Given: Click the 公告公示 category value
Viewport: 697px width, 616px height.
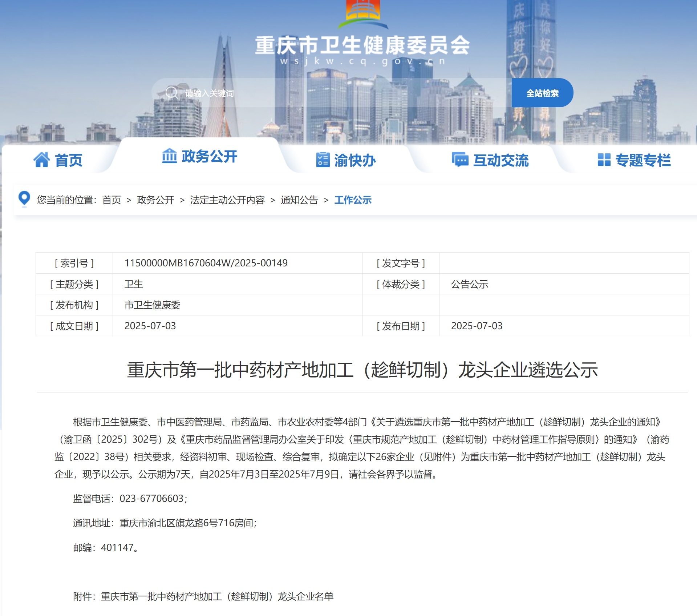Looking at the screenshot, I should [x=470, y=284].
